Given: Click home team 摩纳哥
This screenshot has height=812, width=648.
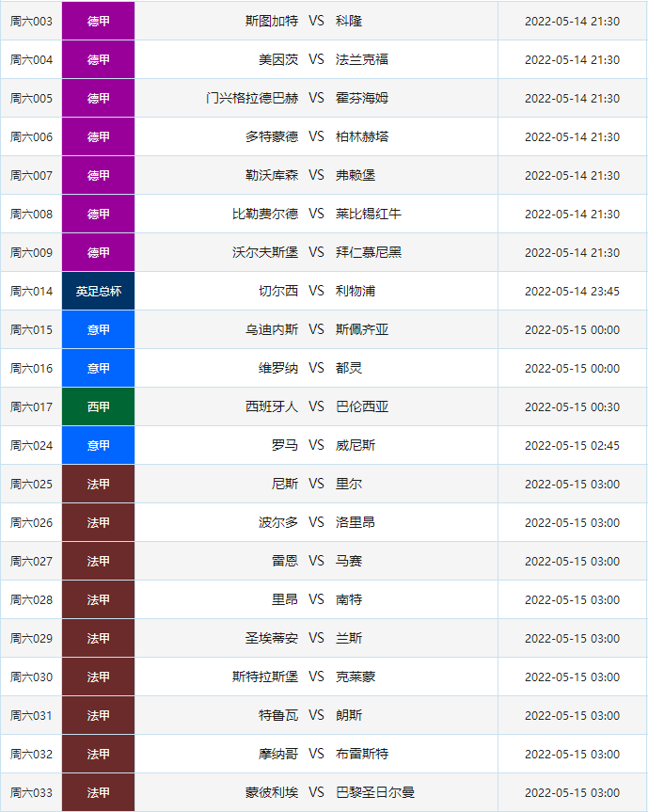Looking at the screenshot, I should coord(278,754).
